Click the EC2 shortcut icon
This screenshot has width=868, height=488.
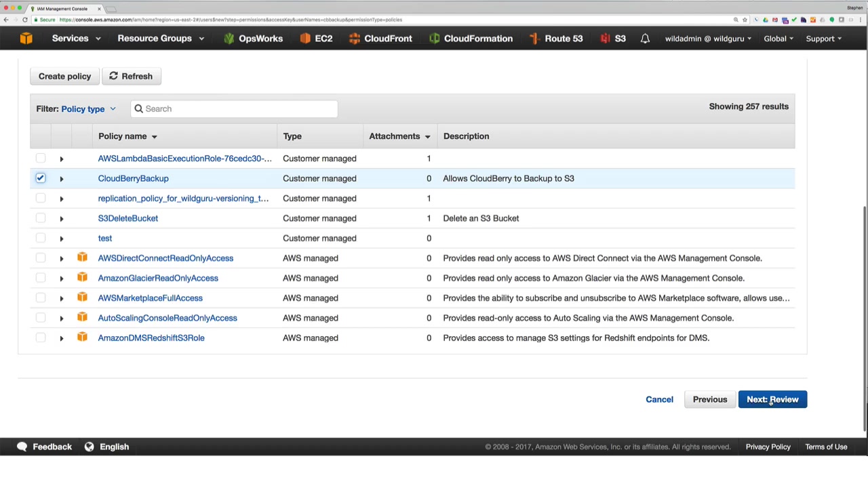click(x=305, y=39)
